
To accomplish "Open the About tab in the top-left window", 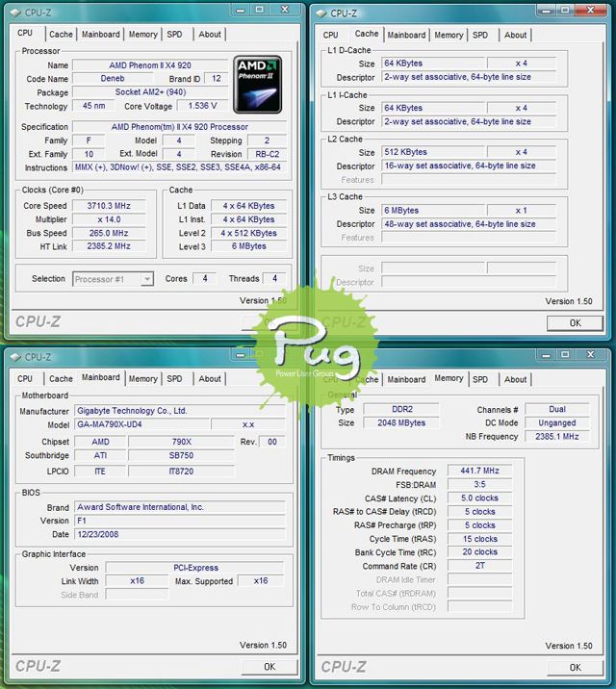I will pyautogui.click(x=210, y=35).
